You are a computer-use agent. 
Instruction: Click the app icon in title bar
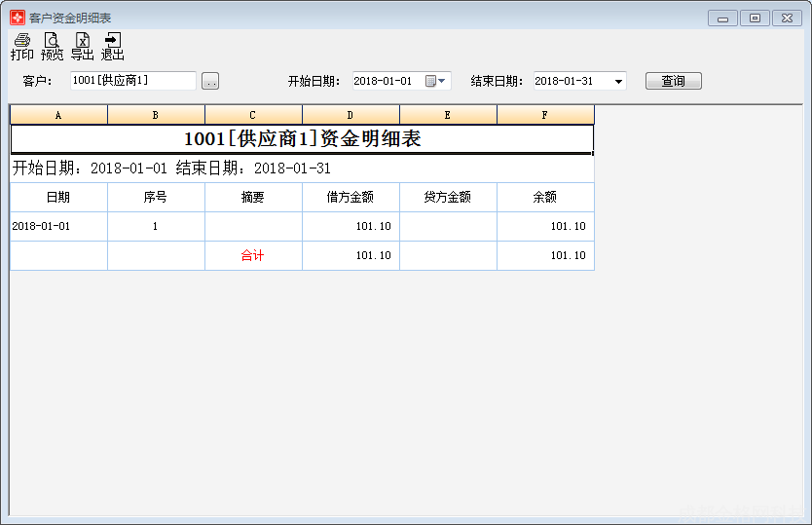tap(18, 18)
